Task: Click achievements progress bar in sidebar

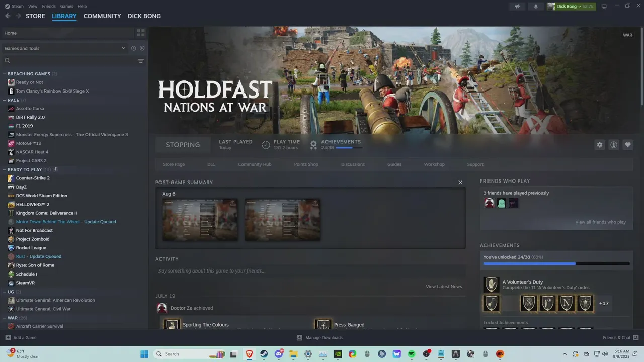Action: (556, 263)
